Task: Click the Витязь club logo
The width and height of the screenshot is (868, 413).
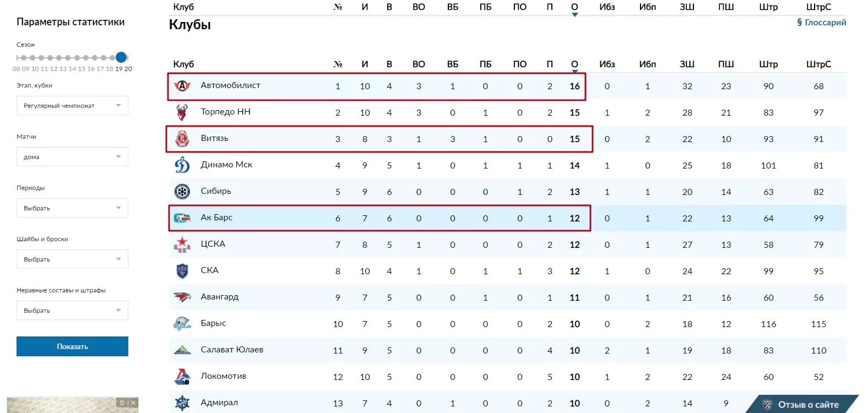Action: tap(182, 139)
